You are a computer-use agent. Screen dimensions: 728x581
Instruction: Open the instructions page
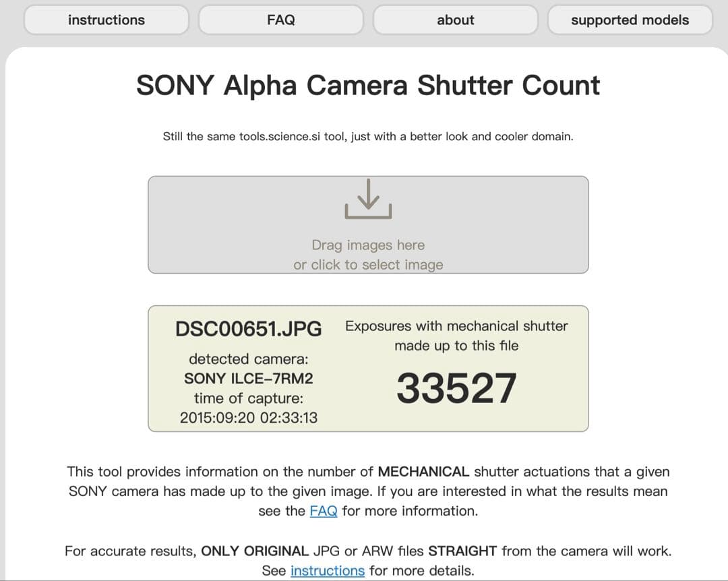pyautogui.click(x=105, y=20)
